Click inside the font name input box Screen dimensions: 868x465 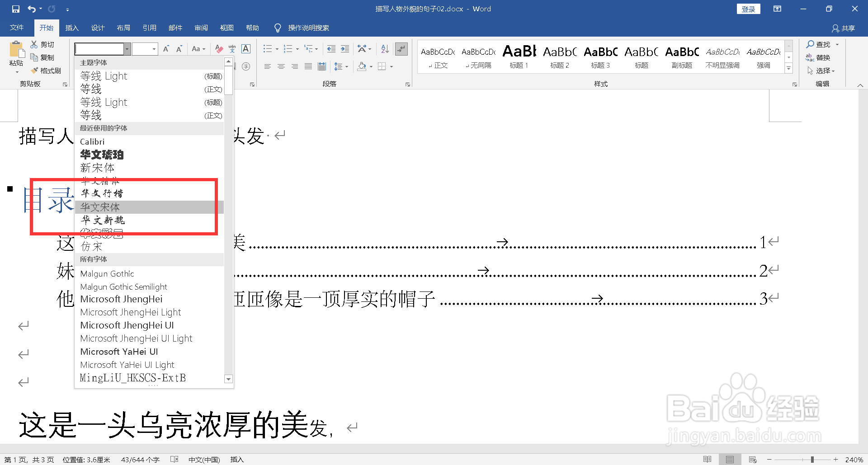(99, 49)
